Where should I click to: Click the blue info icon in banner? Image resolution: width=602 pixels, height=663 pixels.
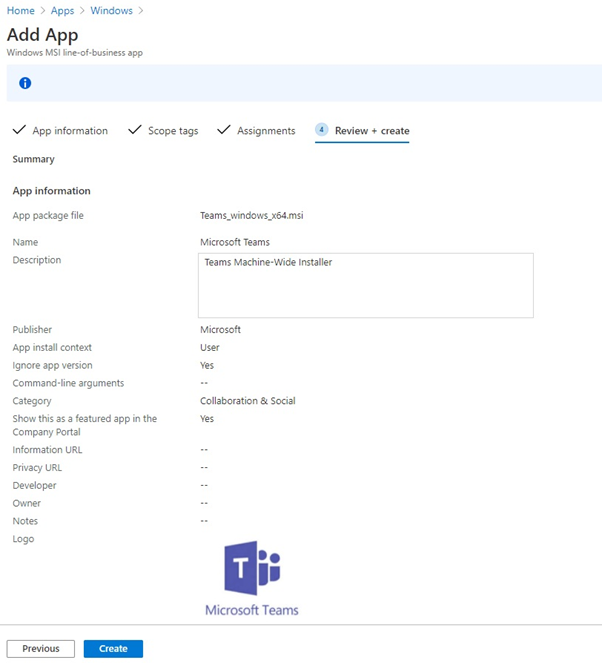click(x=25, y=83)
